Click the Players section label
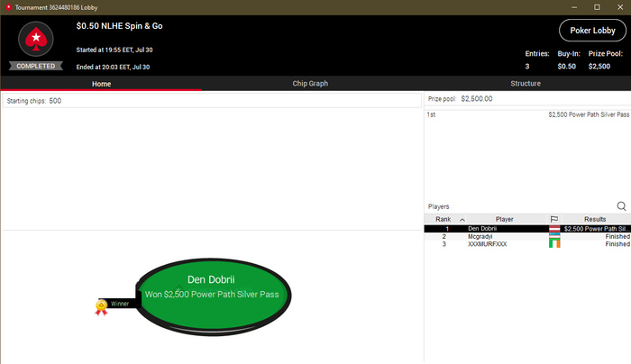Viewport: 631px width, 364px height. click(x=438, y=206)
